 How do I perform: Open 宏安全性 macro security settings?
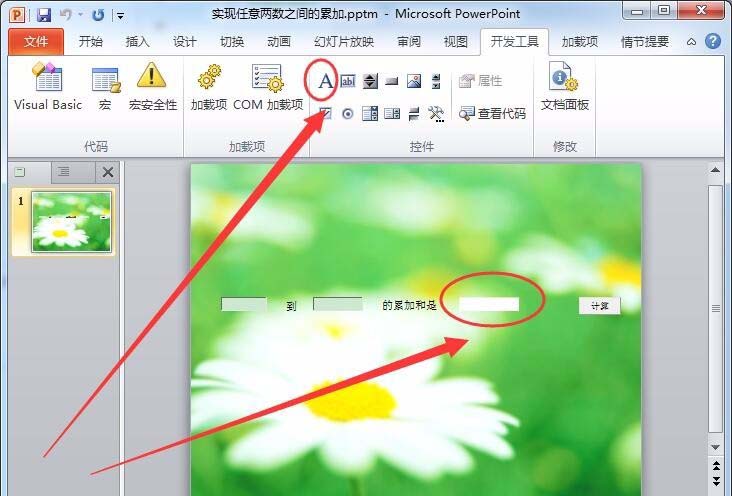tap(153, 87)
